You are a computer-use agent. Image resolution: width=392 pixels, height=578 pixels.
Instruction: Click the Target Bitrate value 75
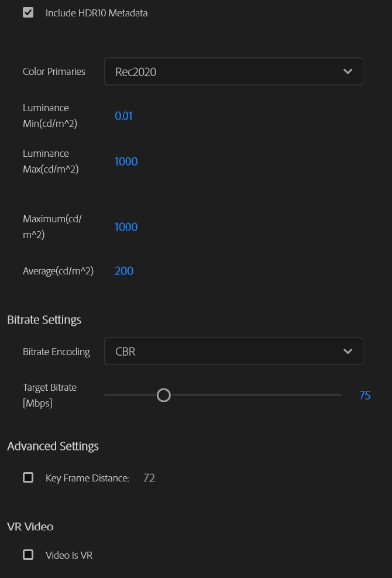[365, 395]
